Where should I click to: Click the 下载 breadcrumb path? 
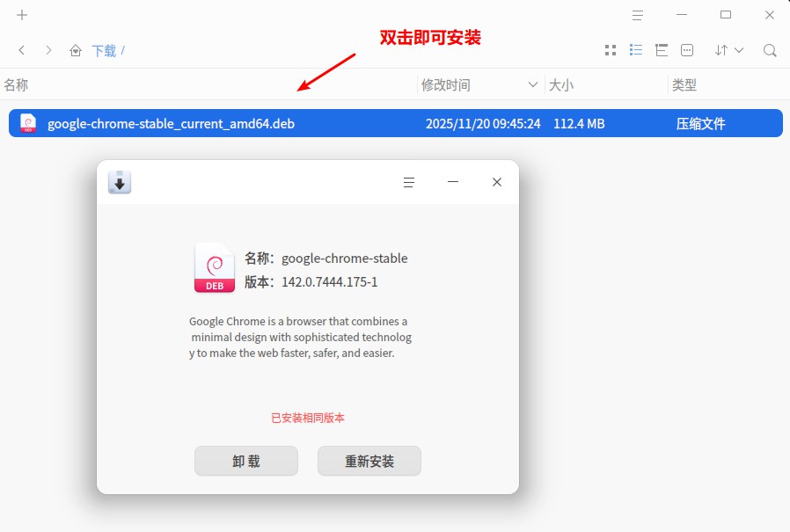click(104, 51)
